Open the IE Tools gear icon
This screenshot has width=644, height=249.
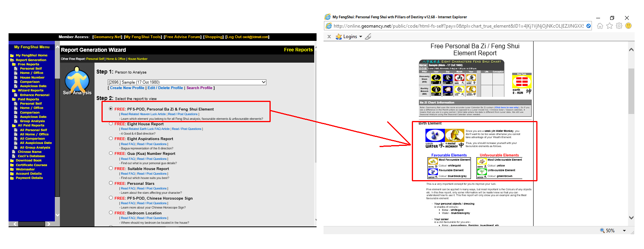pos(619,26)
